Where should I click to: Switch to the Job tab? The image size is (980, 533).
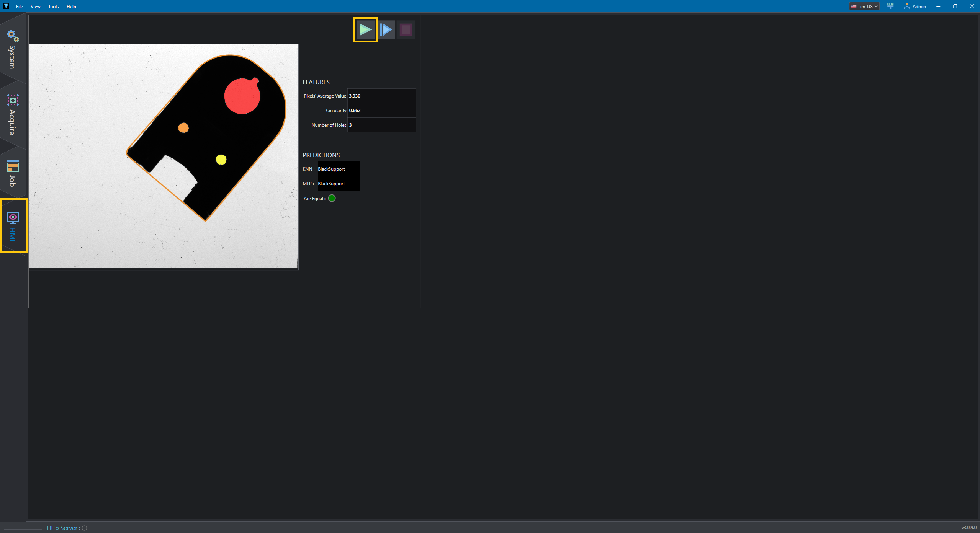coord(13,173)
